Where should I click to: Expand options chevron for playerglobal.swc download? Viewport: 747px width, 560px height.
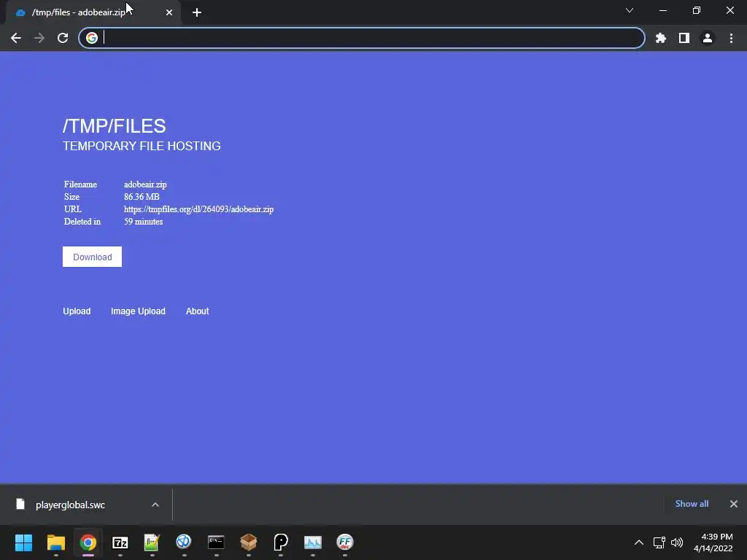coord(155,505)
